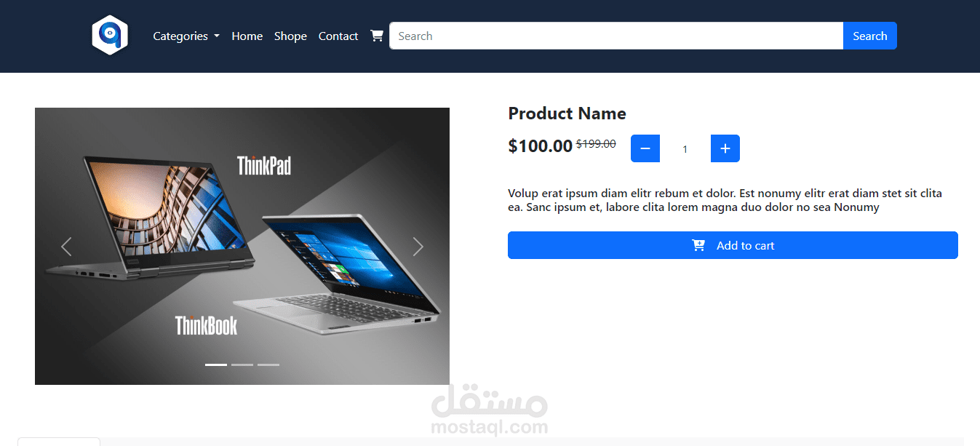Increase quantity with the plus button
Image resolution: width=980 pixels, height=446 pixels.
coord(725,148)
